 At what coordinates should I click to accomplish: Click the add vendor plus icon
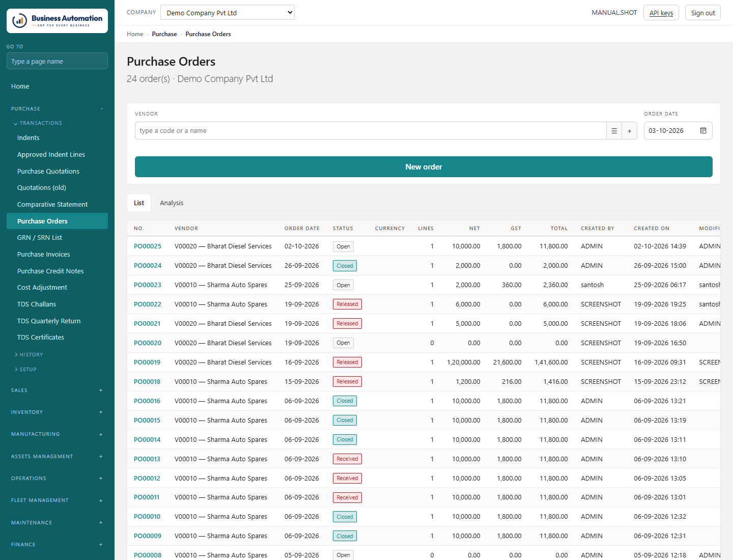click(x=629, y=131)
